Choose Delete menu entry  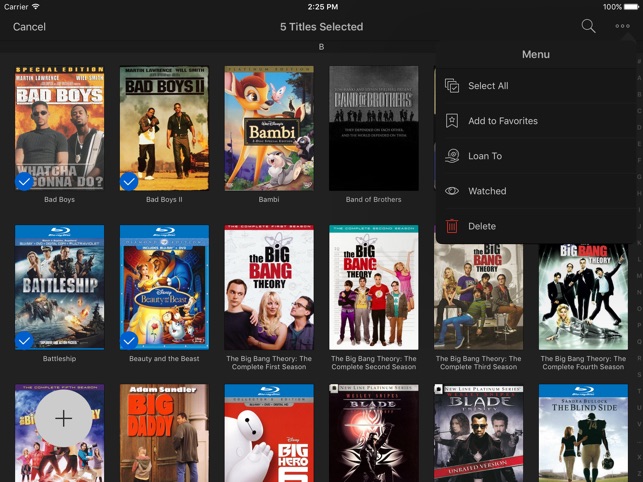[x=536, y=226]
